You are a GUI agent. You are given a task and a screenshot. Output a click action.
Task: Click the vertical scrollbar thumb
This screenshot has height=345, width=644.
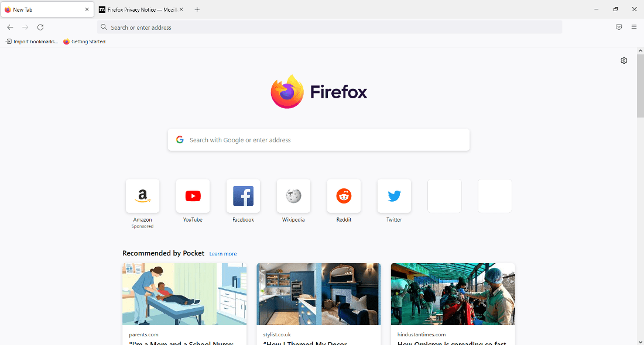[640, 85]
